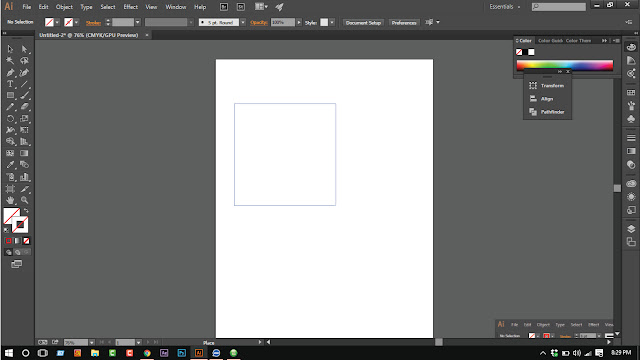Select the Untitled-2 document tab
The width and height of the screenshot is (640, 360).
[x=89, y=35]
